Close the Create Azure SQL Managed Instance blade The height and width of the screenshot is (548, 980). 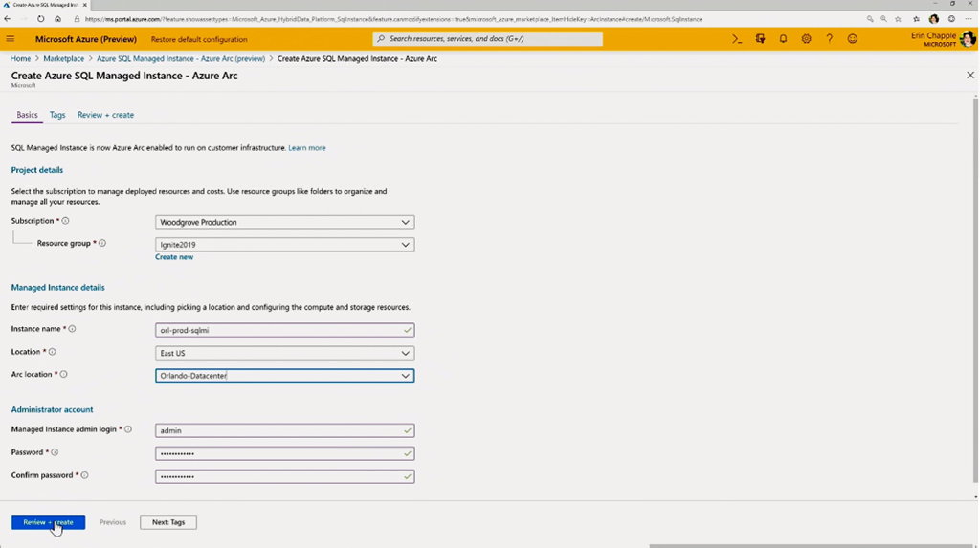pos(969,75)
